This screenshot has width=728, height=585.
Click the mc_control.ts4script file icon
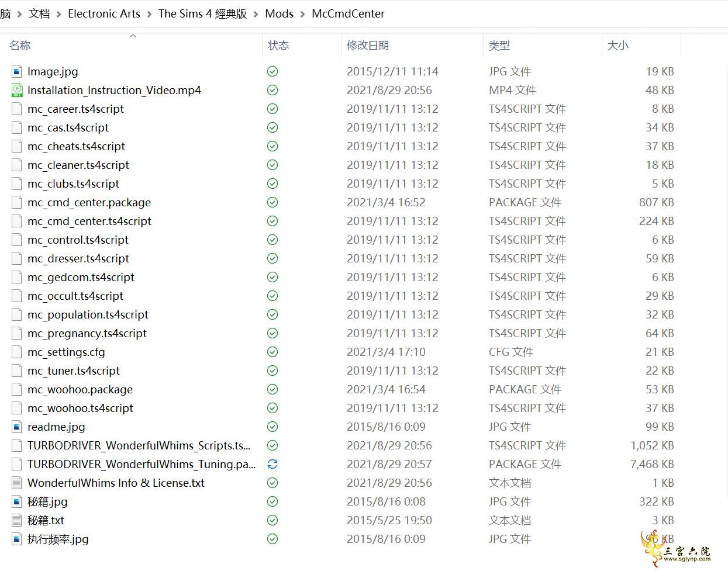[x=16, y=240]
